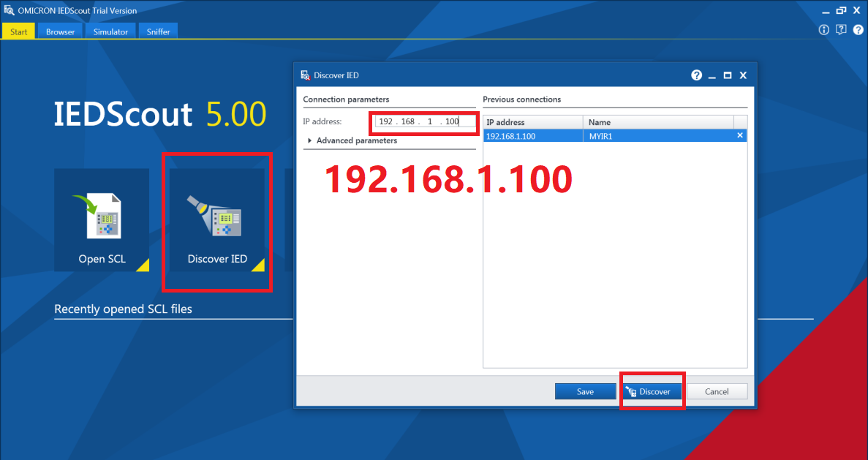Select the 192.168.1.100 connection row
This screenshot has height=460, width=868.
pos(532,136)
